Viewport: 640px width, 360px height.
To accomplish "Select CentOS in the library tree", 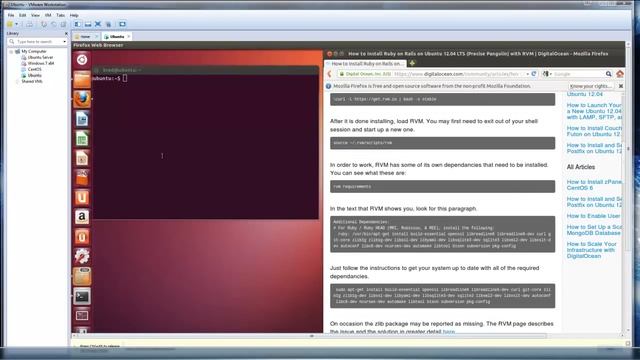I will click(34, 69).
